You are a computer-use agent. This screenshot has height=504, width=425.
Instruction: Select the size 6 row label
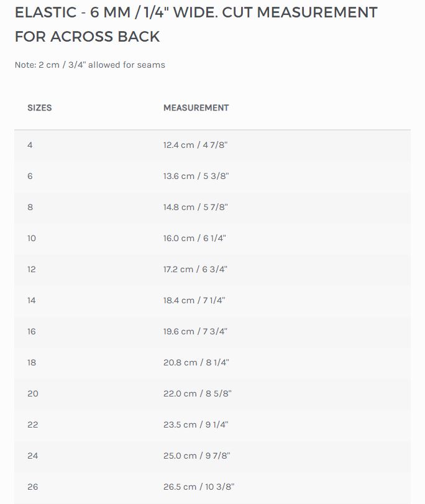[x=30, y=176]
